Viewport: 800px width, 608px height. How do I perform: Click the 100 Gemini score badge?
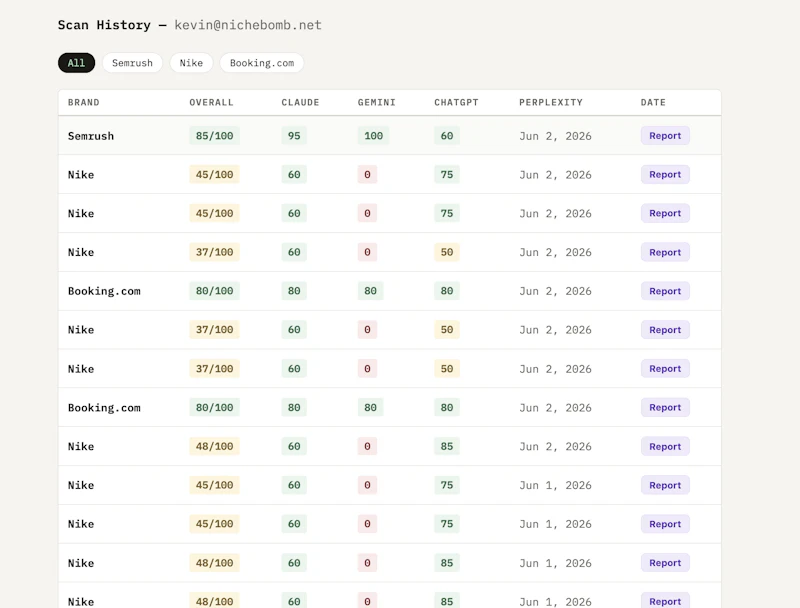(x=373, y=136)
